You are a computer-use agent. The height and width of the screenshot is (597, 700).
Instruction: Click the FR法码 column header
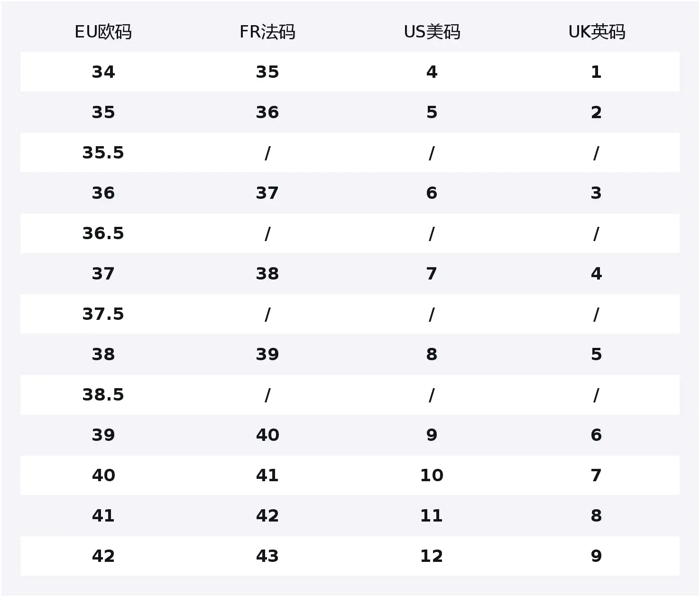pyautogui.click(x=267, y=32)
